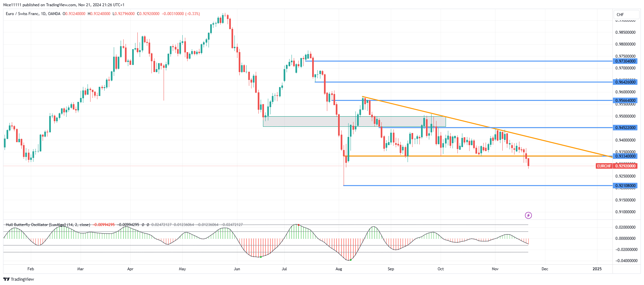644x285 pixels.
Task: Select the 0.95664000 price level label
Action: [x=625, y=101]
